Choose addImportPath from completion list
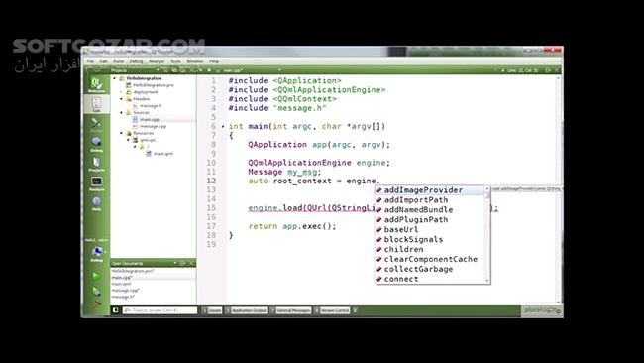The image size is (644, 363). point(430,200)
